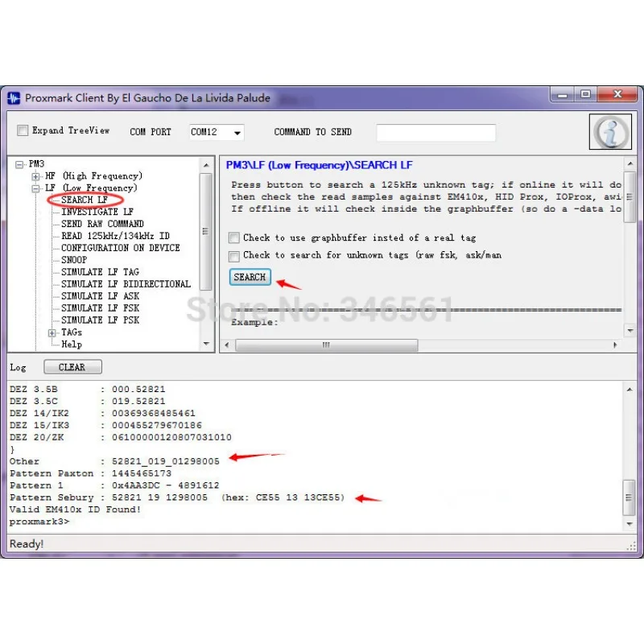Screen dimensions: 644x644
Task: Collapse the LF (Low Frequency) node
Action: point(35,188)
